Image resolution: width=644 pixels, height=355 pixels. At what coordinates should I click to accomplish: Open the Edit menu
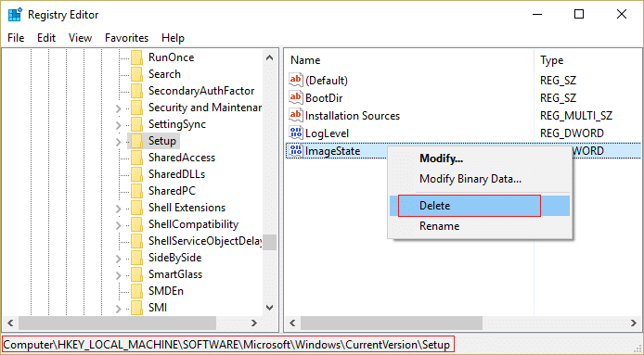click(x=46, y=38)
